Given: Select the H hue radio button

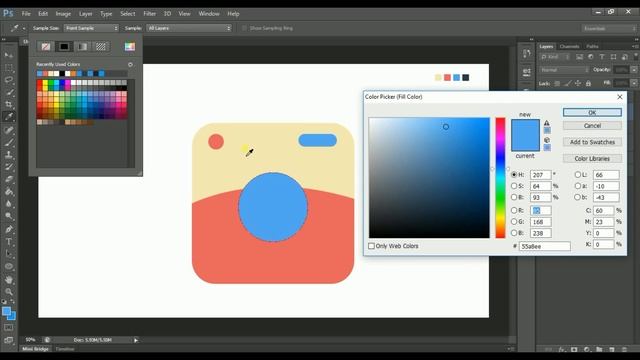Looking at the screenshot, I should pyautogui.click(x=514, y=174).
